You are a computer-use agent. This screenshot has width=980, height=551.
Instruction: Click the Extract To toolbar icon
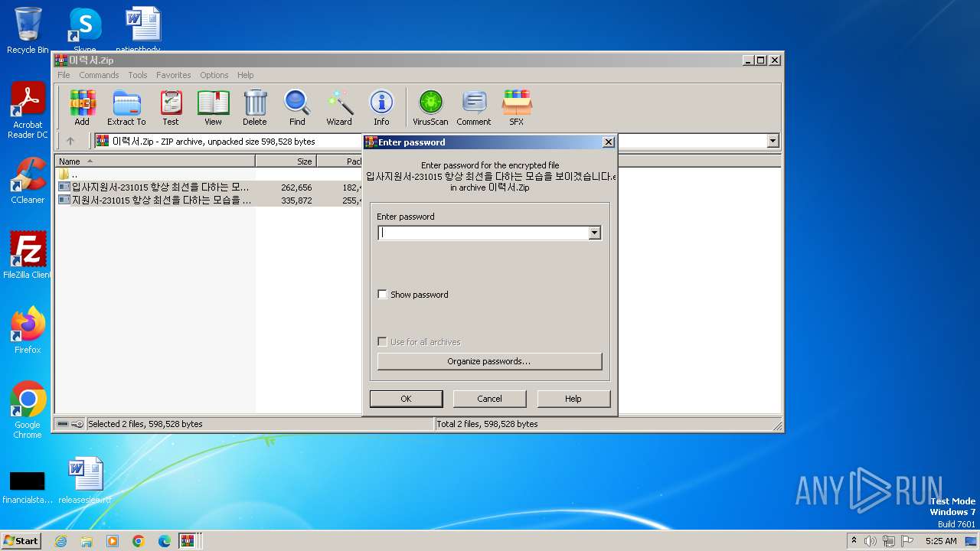pos(126,107)
